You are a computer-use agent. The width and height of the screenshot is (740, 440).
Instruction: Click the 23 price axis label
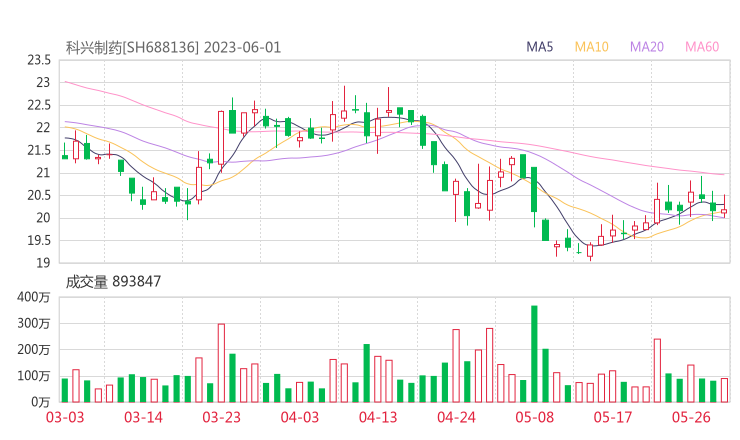click(x=43, y=83)
